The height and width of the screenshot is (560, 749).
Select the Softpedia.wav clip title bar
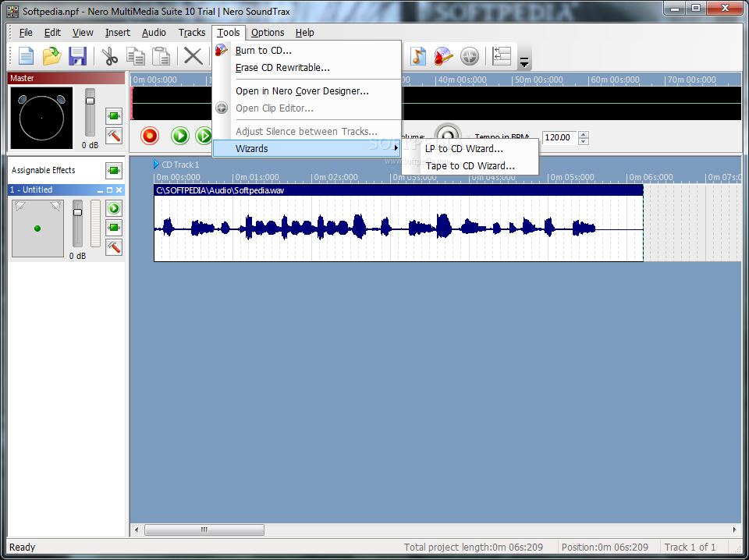tap(399, 190)
